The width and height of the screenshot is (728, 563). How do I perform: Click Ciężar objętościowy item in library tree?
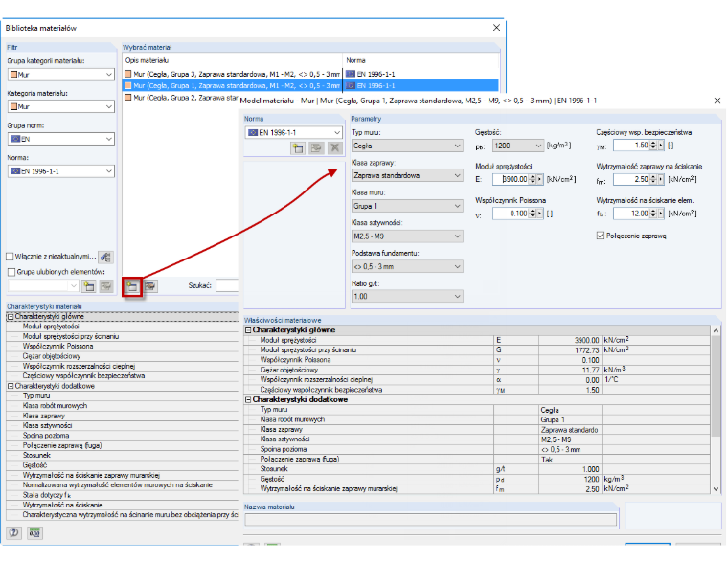[x=52, y=356]
